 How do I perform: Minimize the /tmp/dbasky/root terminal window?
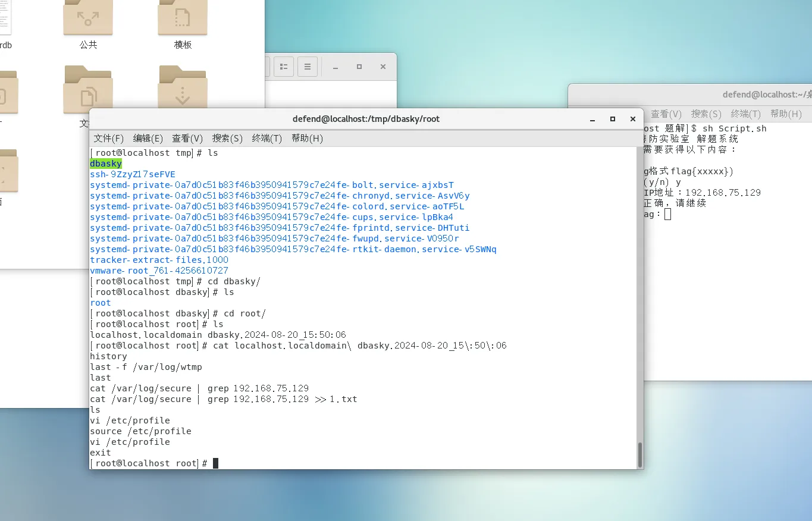pyautogui.click(x=592, y=119)
